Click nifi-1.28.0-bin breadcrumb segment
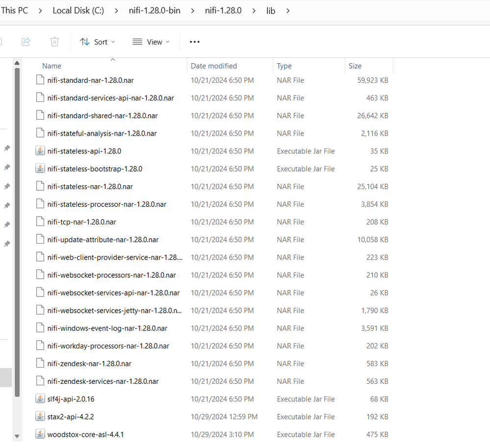 155,10
